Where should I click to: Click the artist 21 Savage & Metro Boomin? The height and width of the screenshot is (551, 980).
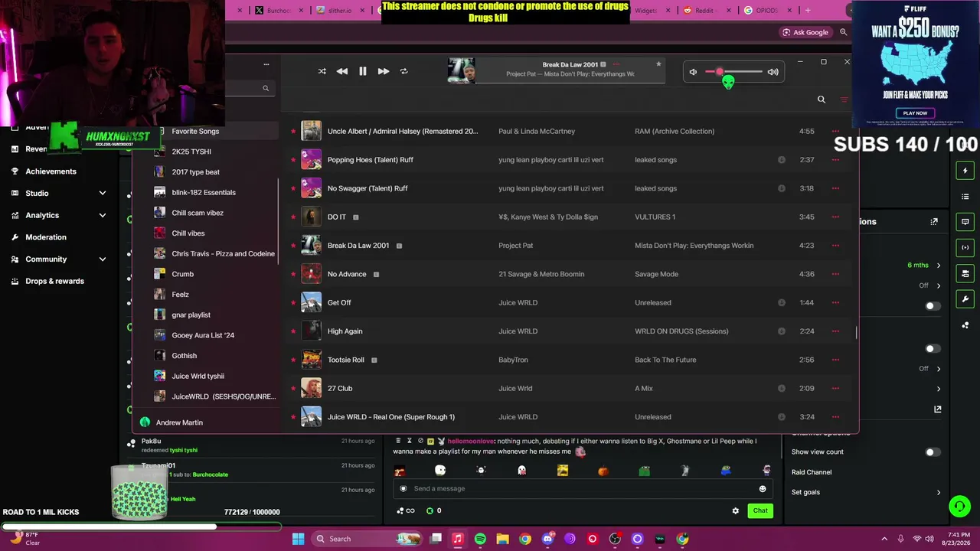click(541, 274)
